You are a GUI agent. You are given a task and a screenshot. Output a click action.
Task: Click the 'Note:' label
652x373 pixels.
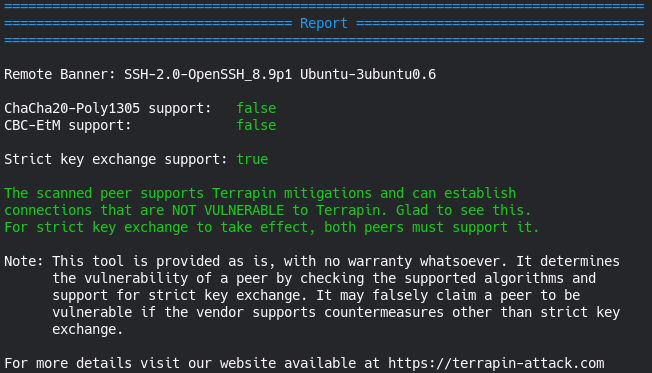coord(24,261)
